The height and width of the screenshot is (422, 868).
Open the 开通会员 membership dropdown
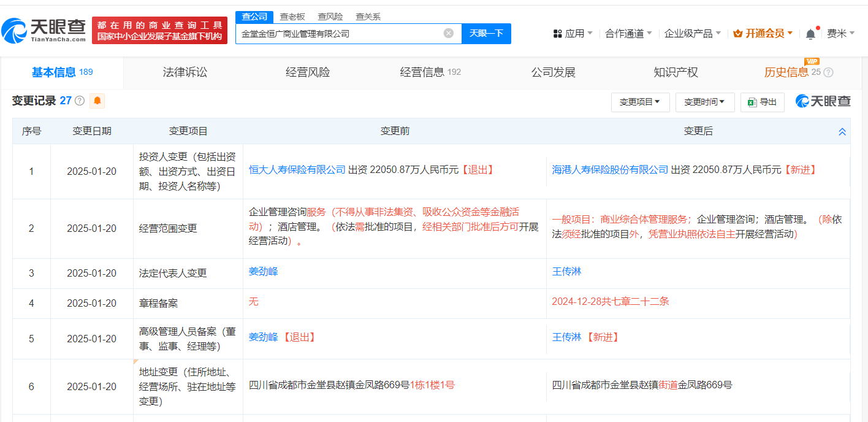pos(763,33)
